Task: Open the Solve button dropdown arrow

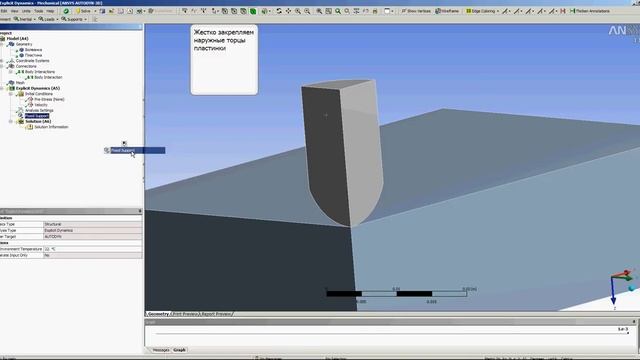Action: (95, 11)
